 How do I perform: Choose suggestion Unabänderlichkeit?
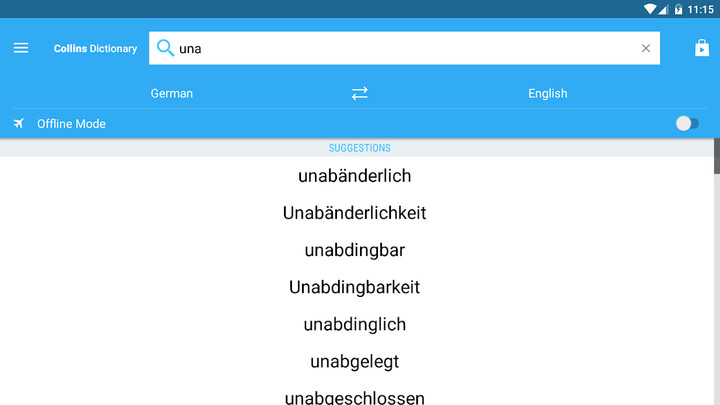point(354,213)
